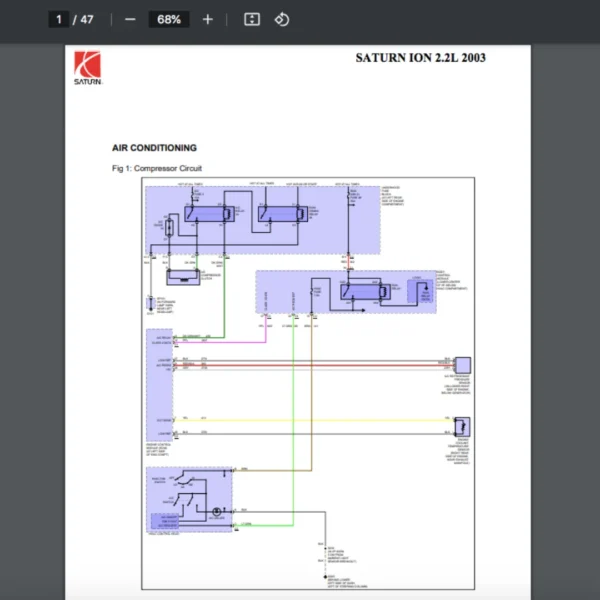This screenshot has width=600, height=600.
Task: Click the fit to page icon
Action: click(252, 20)
